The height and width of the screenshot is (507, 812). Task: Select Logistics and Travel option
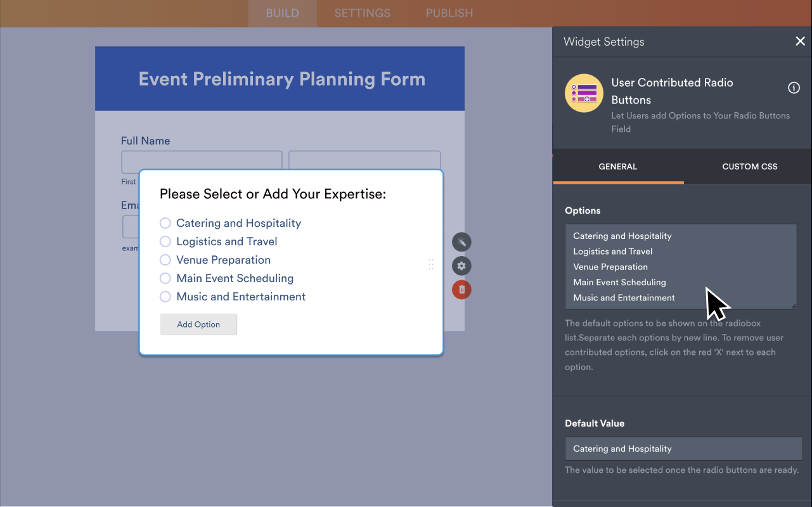click(165, 241)
